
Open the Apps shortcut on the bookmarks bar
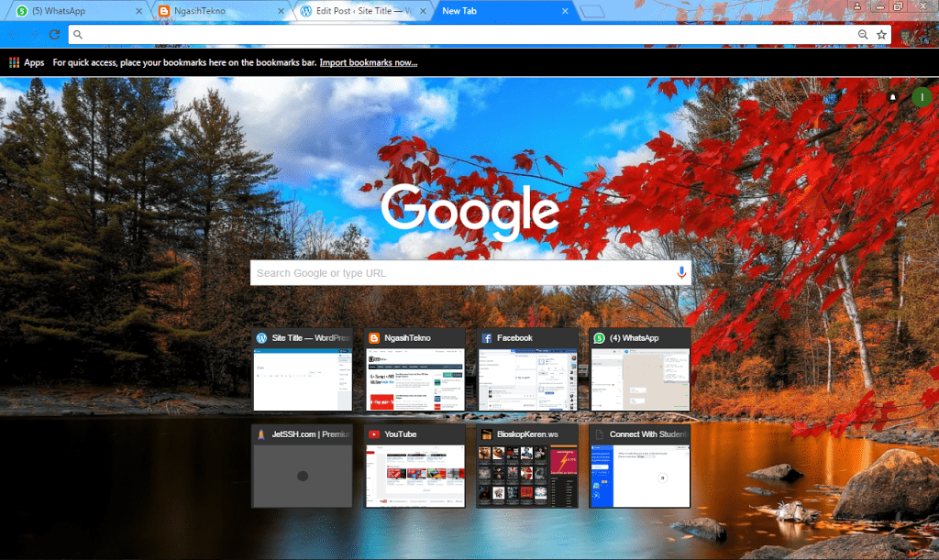27,62
